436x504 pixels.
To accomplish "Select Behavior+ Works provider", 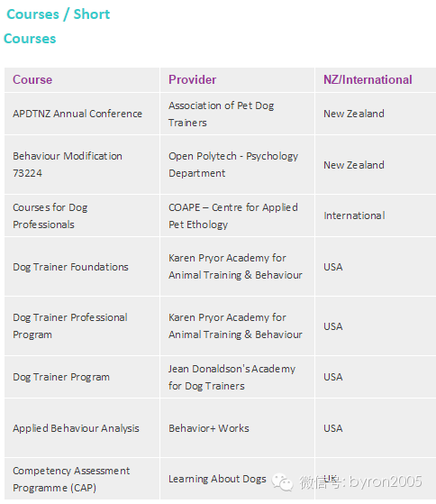I will (209, 428).
